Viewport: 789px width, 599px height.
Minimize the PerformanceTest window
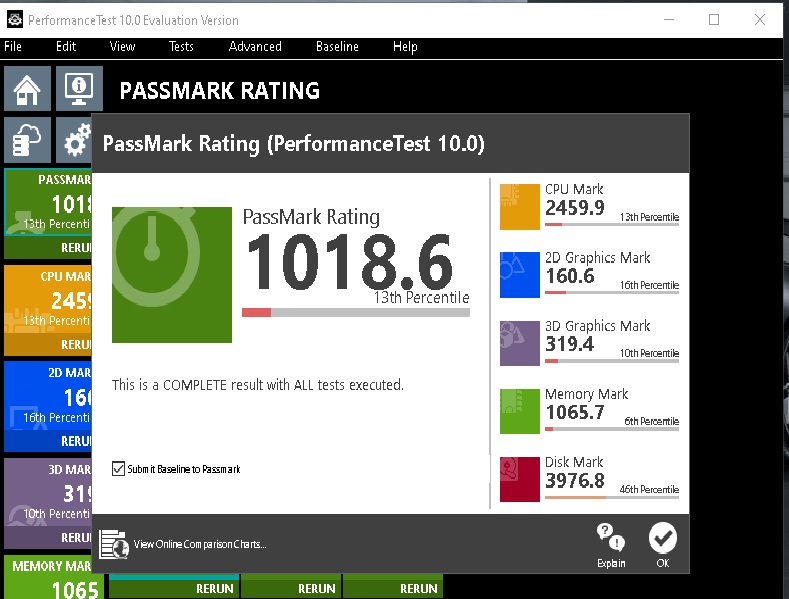pyautogui.click(x=669, y=20)
